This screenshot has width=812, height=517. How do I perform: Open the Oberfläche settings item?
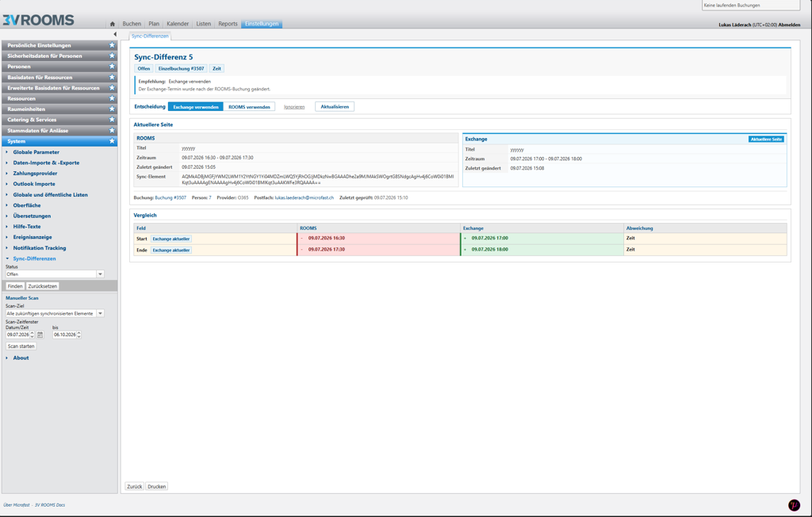point(27,205)
